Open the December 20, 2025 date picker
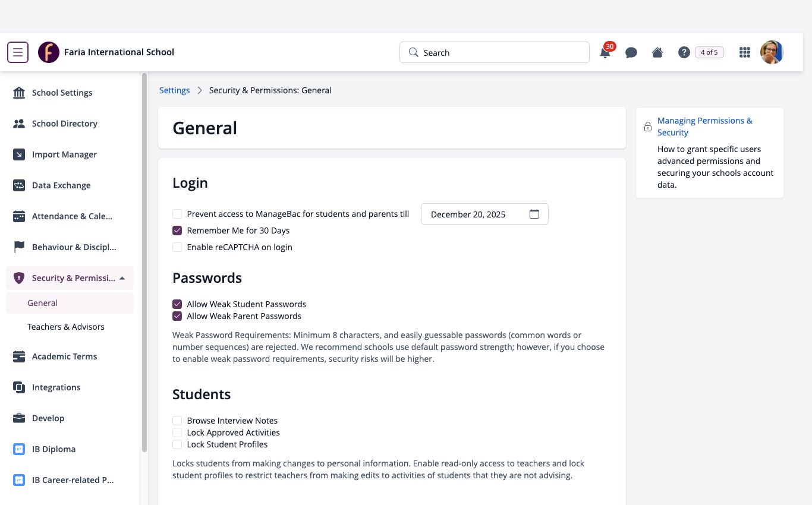The image size is (812, 505). coord(484,214)
